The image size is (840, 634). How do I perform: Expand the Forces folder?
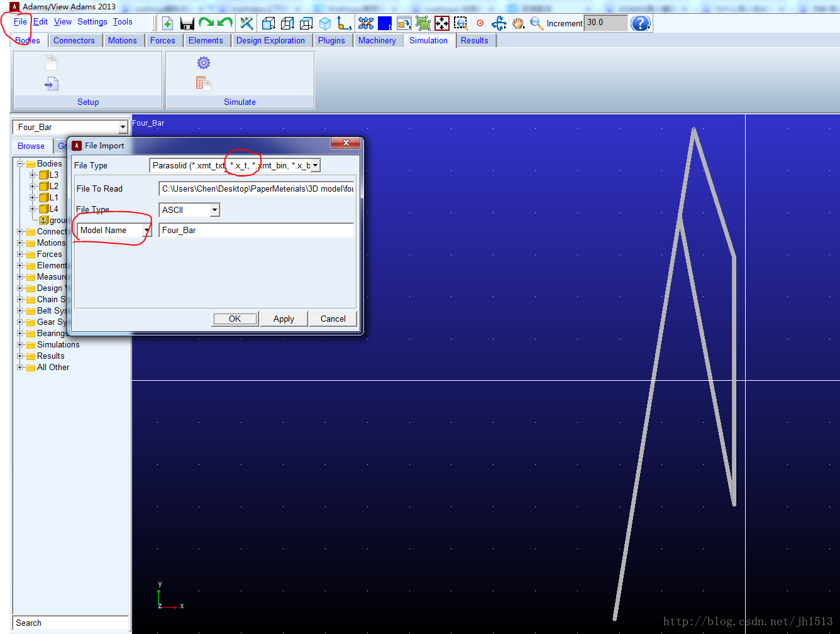tap(20, 254)
